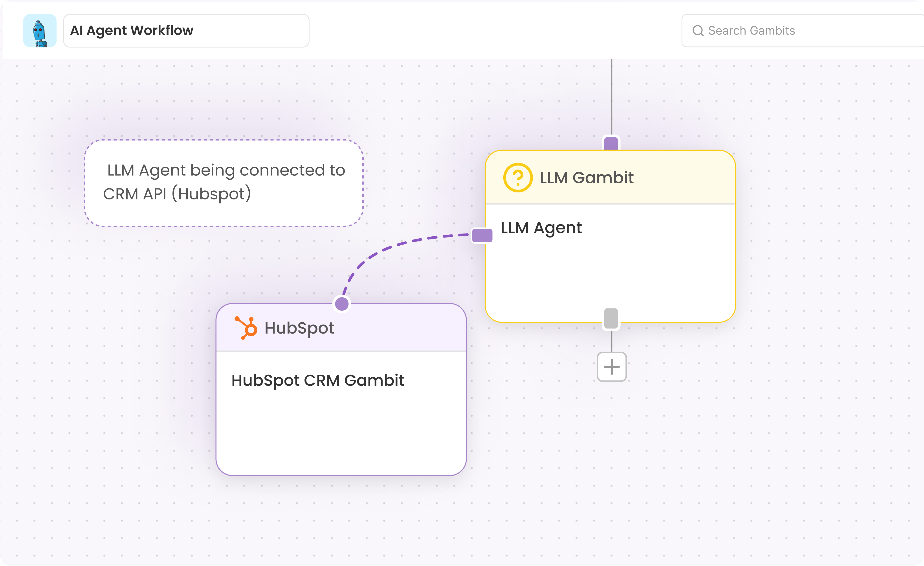924x566 pixels.
Task: Click the round purple connector atop HubSpot node
Action: click(342, 304)
